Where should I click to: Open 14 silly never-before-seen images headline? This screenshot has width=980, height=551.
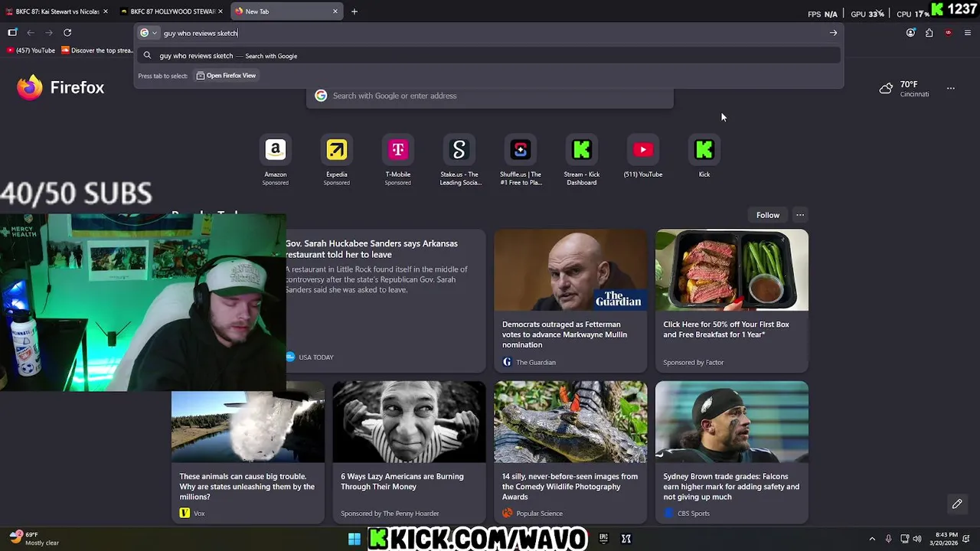[570, 487]
